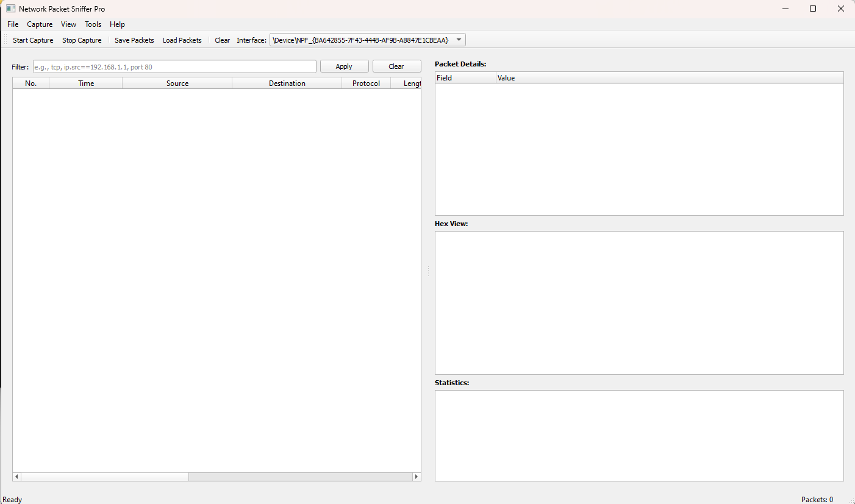
Task: Click Save Packets in the toolbar
Action: (134, 40)
